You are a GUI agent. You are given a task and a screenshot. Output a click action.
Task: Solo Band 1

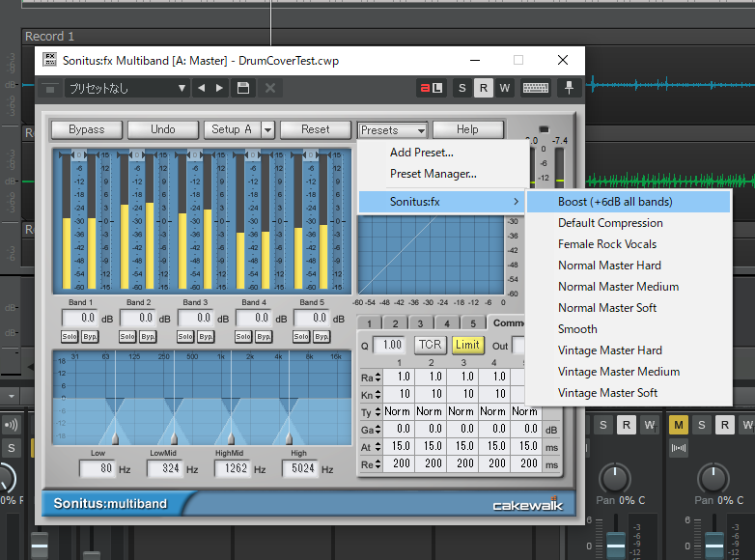click(x=70, y=337)
